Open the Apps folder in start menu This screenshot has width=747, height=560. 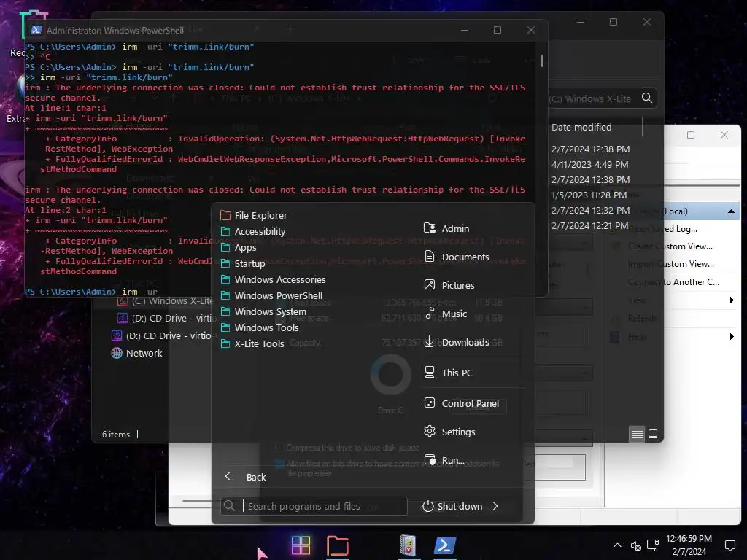pyautogui.click(x=239, y=248)
